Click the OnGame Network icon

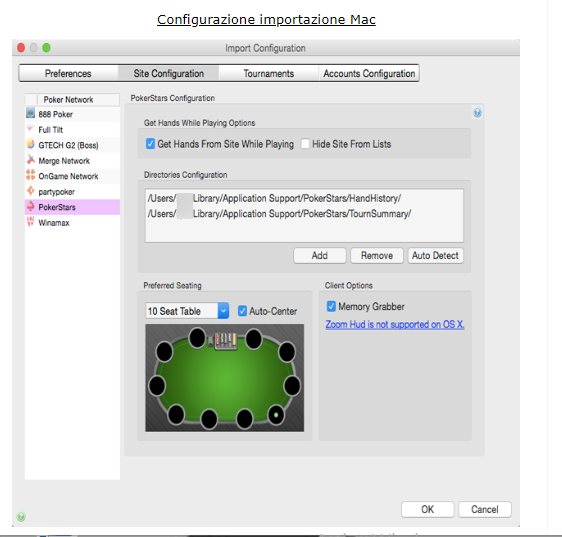30,175
